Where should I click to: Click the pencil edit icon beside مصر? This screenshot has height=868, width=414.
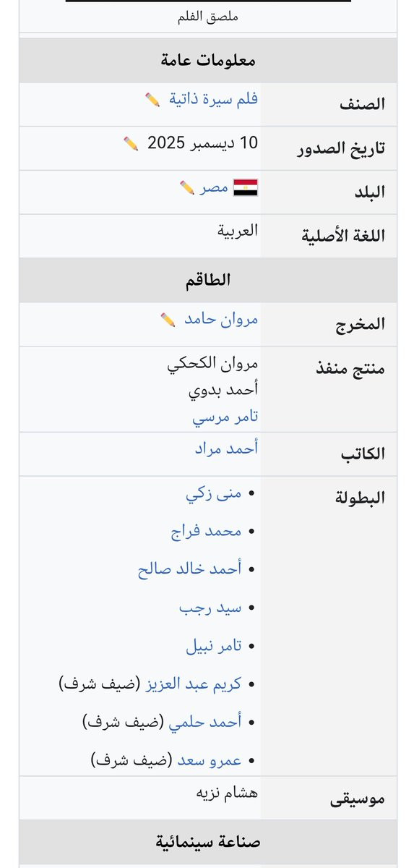click(x=187, y=188)
